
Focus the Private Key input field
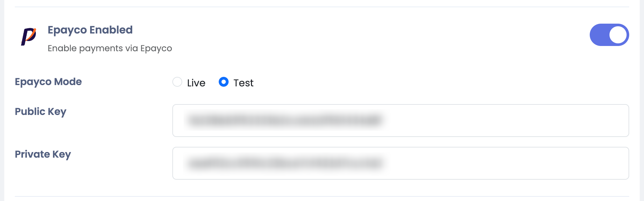400,163
